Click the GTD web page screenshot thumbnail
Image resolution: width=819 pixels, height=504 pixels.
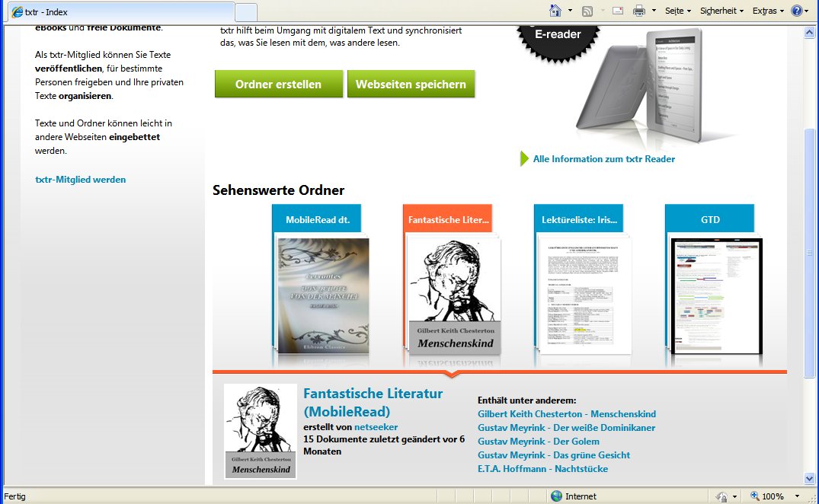click(x=717, y=296)
